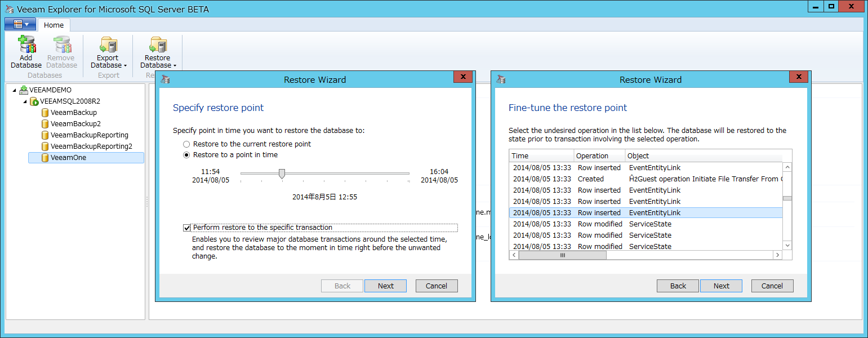Select Restore to the current restore point

coord(187,144)
